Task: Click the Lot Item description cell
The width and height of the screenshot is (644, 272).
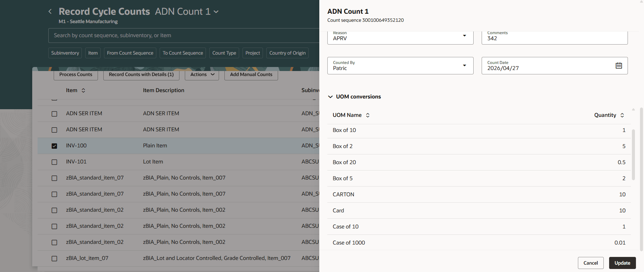Action: [153, 162]
